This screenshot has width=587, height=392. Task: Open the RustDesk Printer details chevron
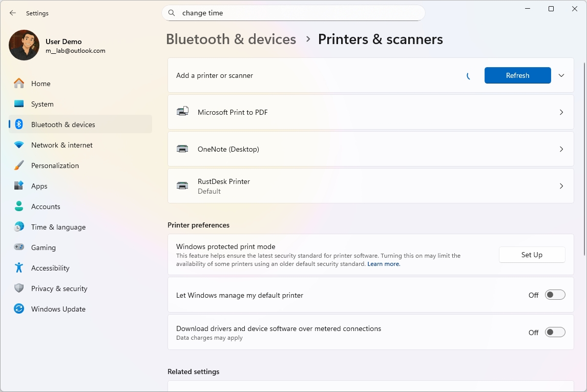click(561, 185)
